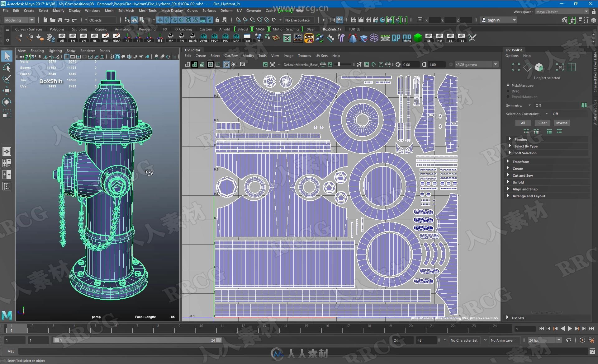This screenshot has width=598, height=364.
Task: Toggle the symmetry icon in UV Toolkit
Action: pyautogui.click(x=584, y=105)
